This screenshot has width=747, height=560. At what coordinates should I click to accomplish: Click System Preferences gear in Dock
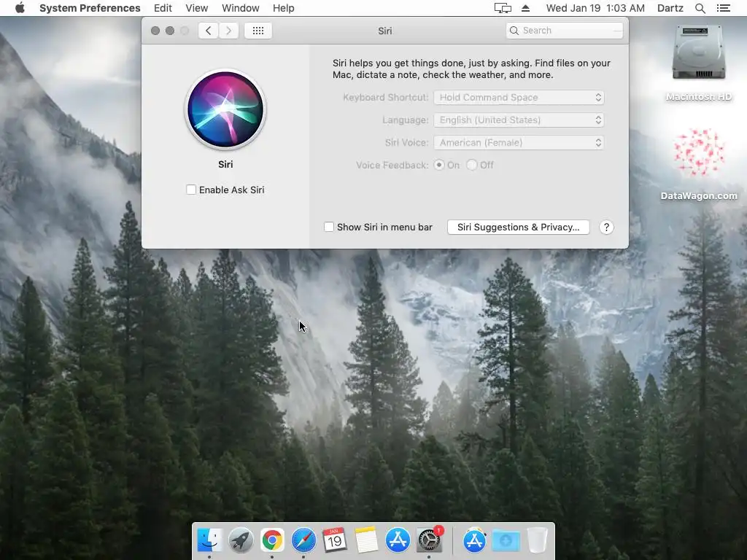[429, 540]
